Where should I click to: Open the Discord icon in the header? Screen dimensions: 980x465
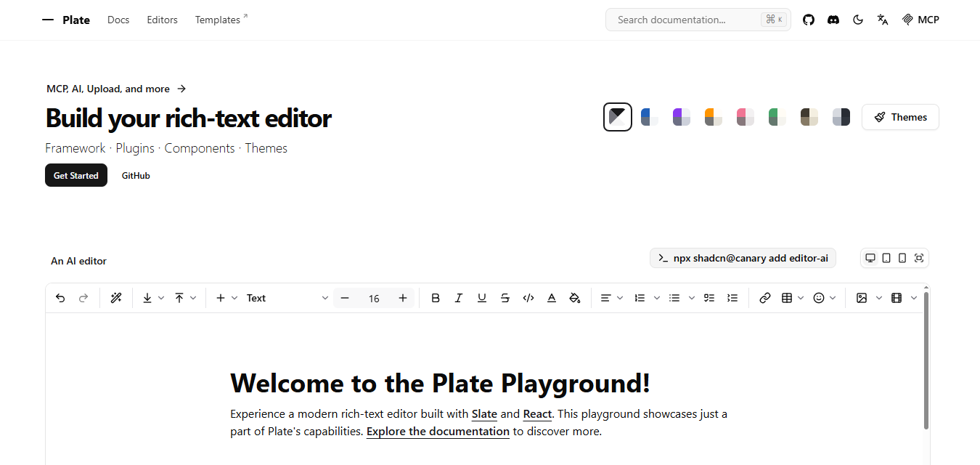[833, 20]
